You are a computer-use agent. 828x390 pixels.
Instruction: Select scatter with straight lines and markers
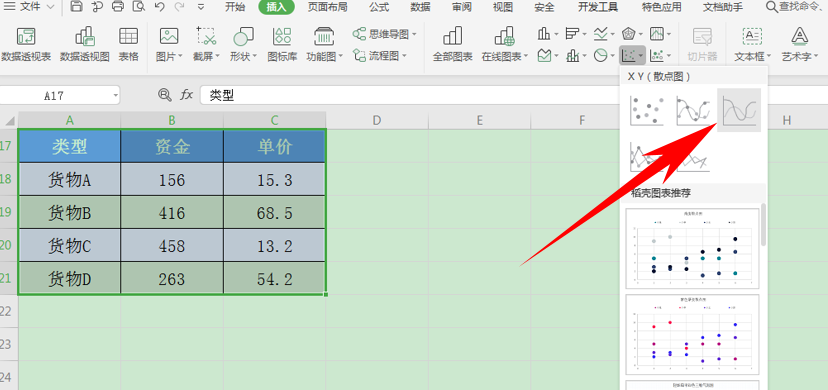(647, 157)
